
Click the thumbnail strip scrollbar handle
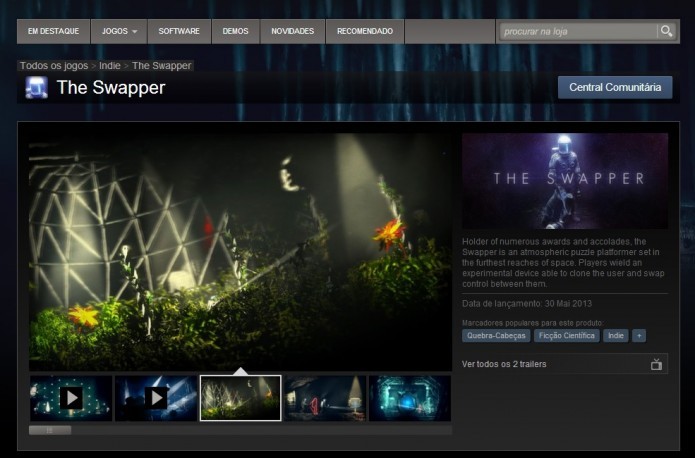50,430
